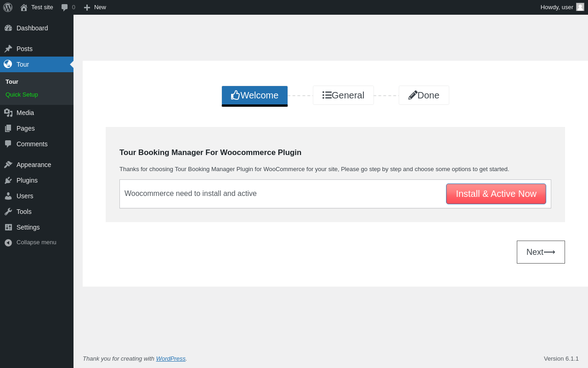Open the Posts menu

[37, 49]
